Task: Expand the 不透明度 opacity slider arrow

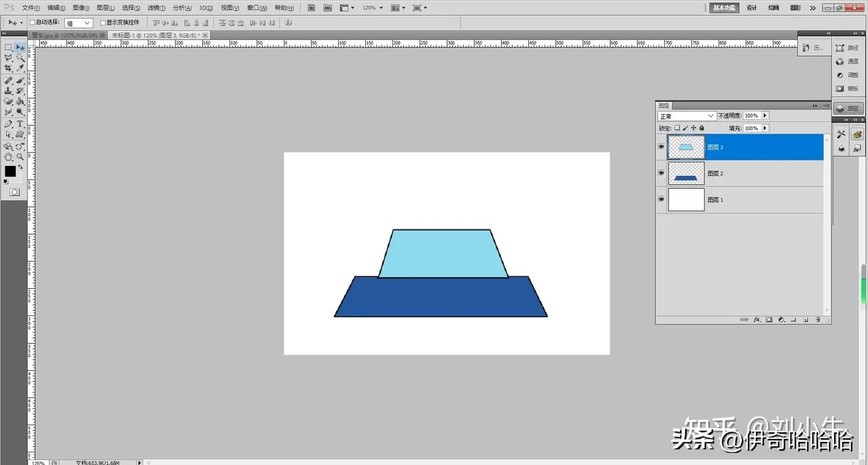Action: [766, 116]
